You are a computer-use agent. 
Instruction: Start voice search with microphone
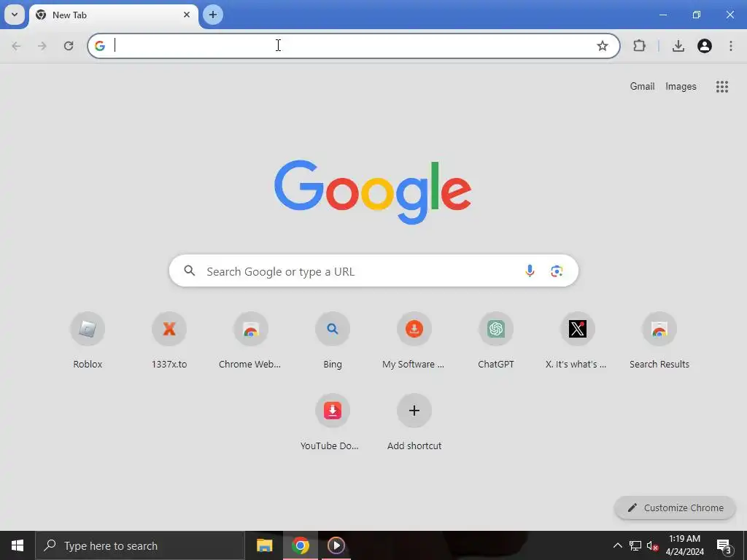(x=530, y=271)
